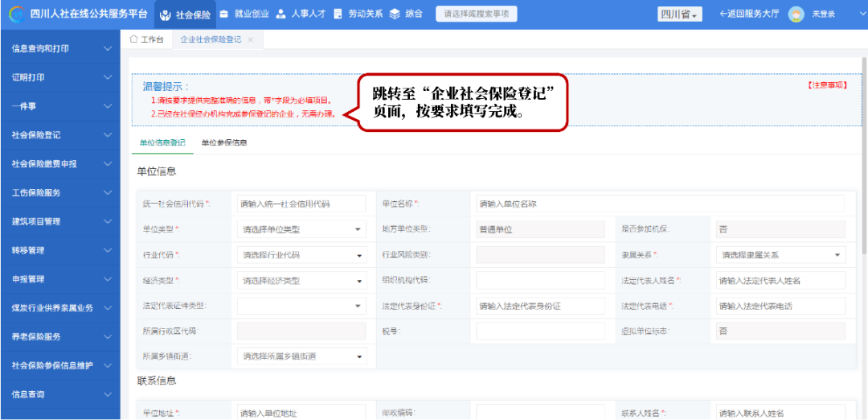The height and width of the screenshot is (420, 868).
Task: Click the user avatar icon
Action: [x=796, y=14]
